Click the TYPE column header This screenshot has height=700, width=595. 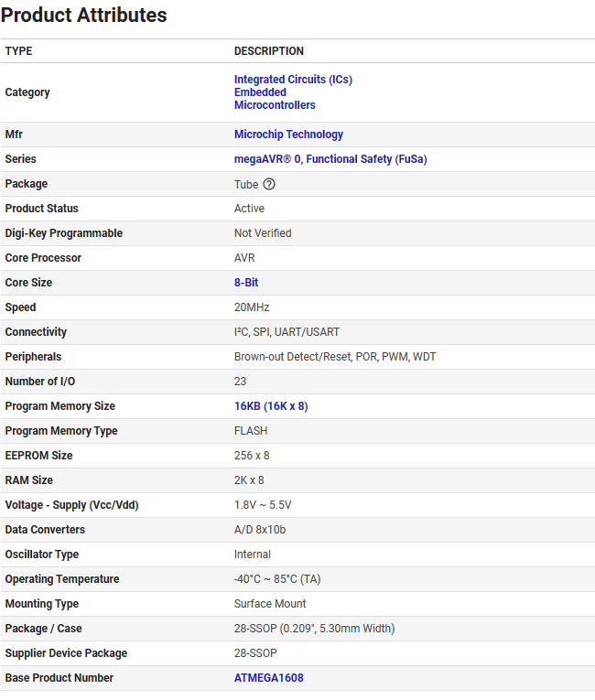click(19, 51)
